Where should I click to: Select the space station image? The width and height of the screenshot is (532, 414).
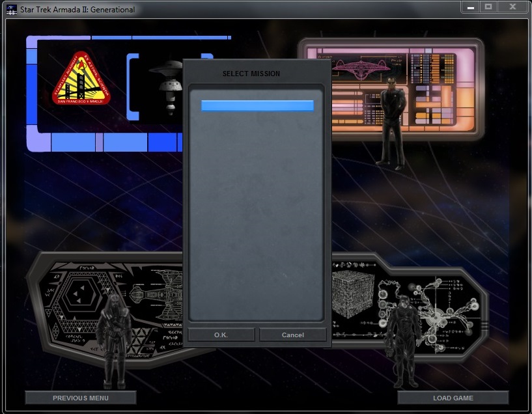[167, 87]
